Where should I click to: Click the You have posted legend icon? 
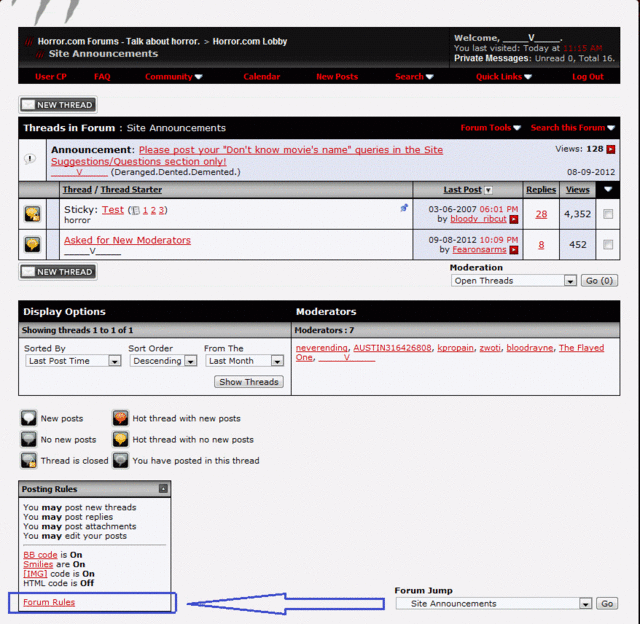point(120,461)
